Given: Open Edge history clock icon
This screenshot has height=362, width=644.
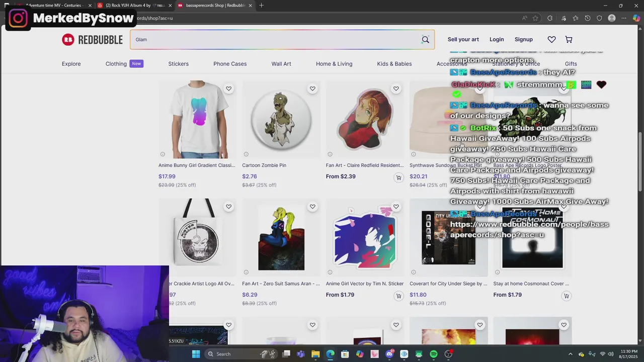Looking at the screenshot, I should tap(587, 18).
